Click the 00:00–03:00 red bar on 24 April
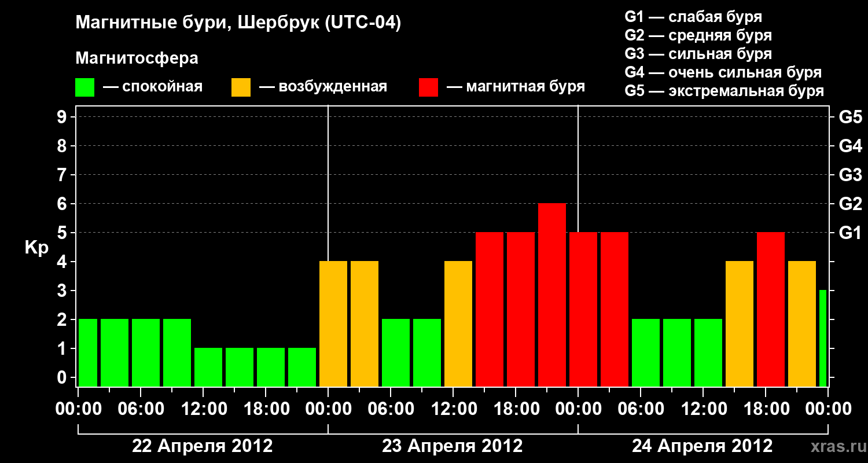The height and width of the screenshot is (463, 868). (583, 309)
